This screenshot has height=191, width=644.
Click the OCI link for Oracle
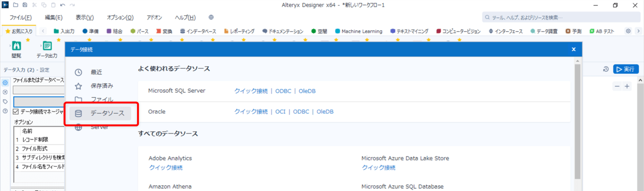[x=280, y=111]
